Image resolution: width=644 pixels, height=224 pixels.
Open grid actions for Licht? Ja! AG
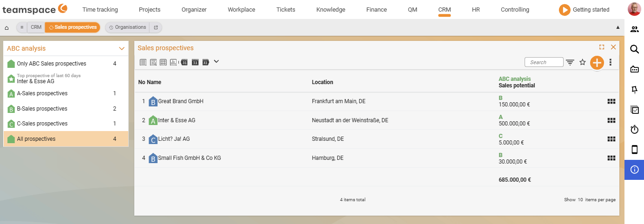point(611,139)
